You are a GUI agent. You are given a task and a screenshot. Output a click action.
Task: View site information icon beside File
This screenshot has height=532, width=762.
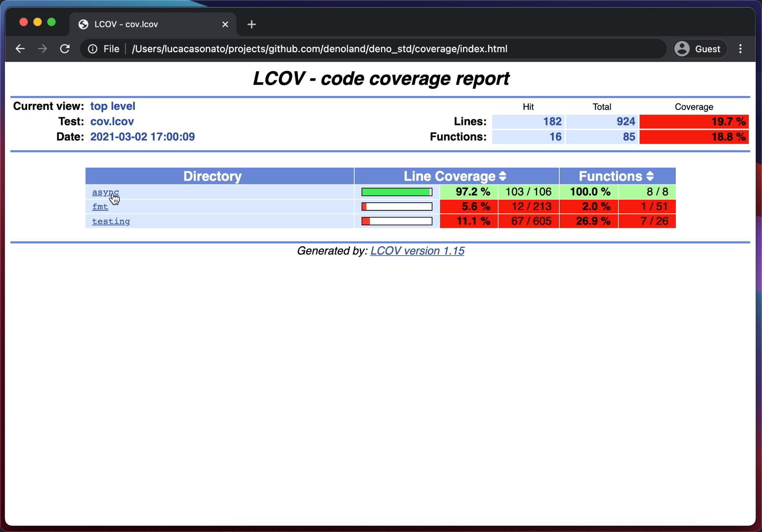93,49
